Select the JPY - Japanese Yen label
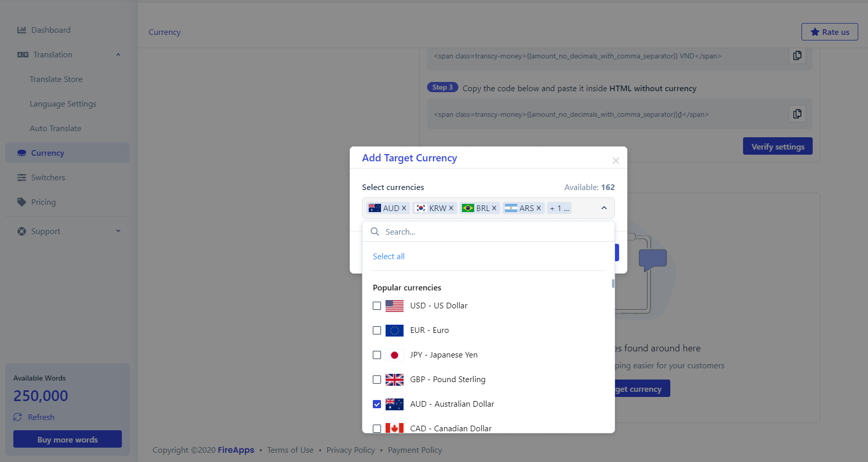 444,355
